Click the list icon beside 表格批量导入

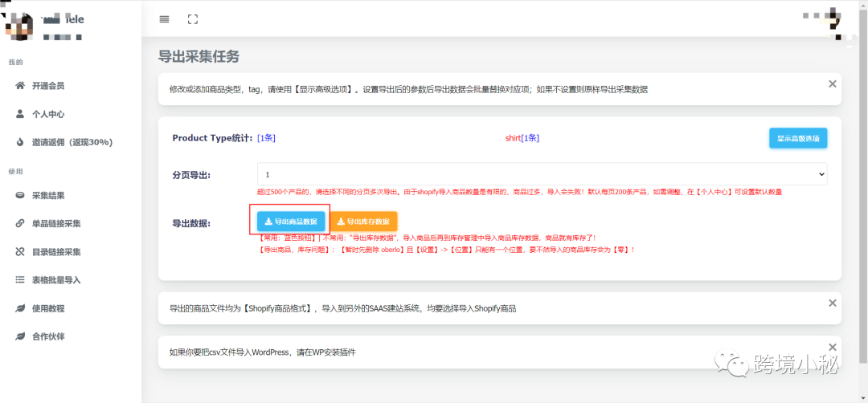[x=20, y=279]
